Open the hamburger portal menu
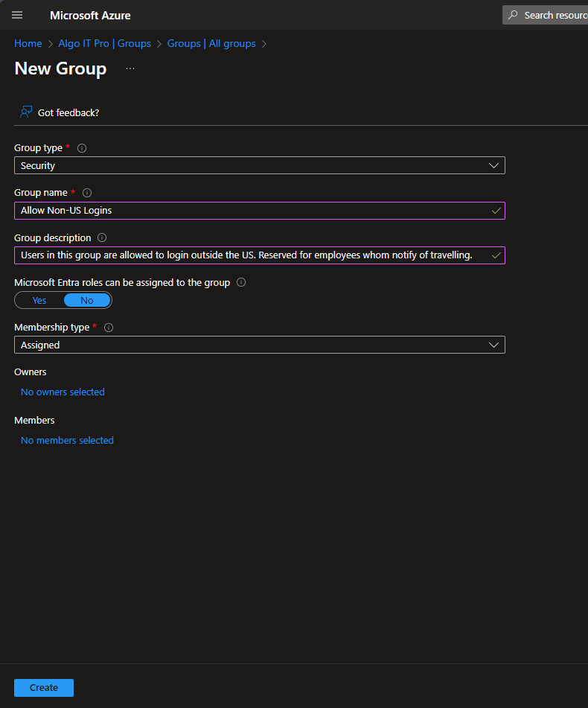The image size is (588, 708). [x=17, y=15]
